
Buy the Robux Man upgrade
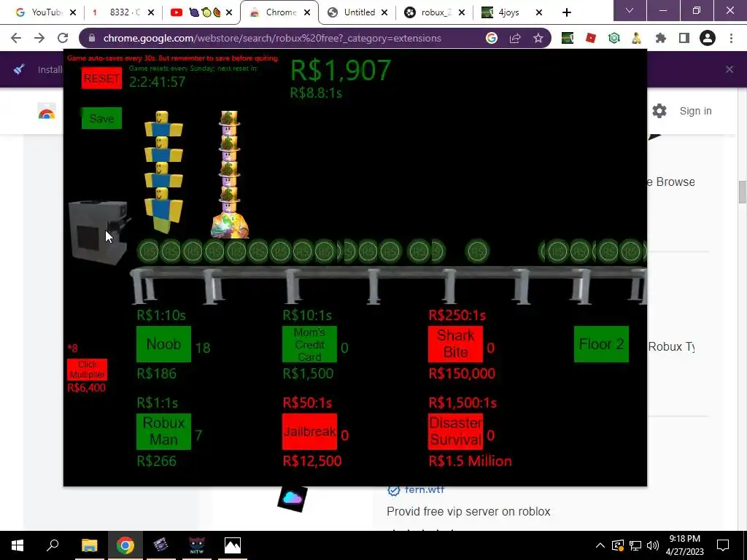click(x=163, y=432)
